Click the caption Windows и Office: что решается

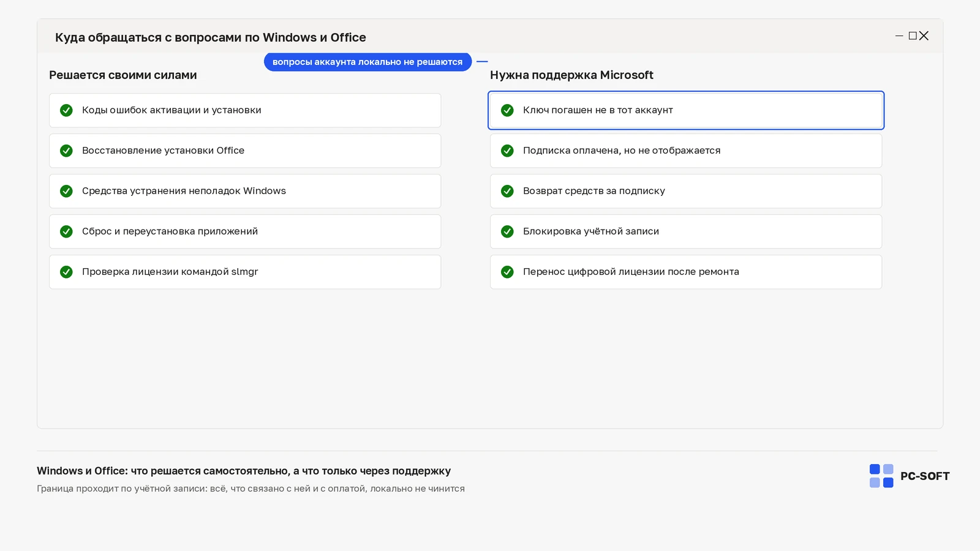tap(244, 471)
